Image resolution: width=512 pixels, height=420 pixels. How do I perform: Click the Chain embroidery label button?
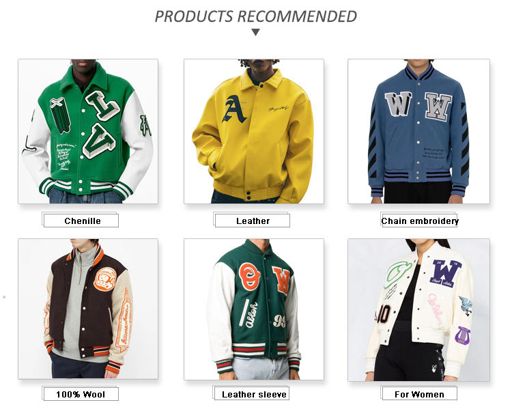(420, 221)
